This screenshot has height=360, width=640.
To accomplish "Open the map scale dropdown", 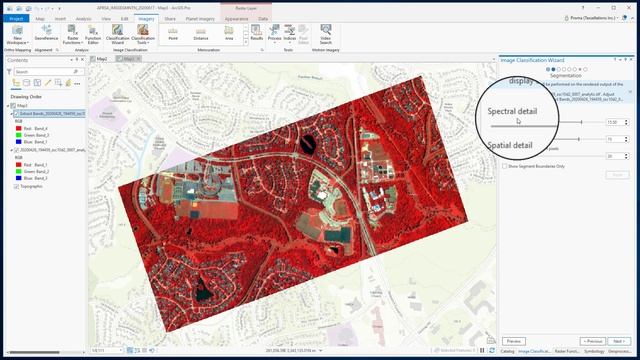I will [x=121, y=350].
